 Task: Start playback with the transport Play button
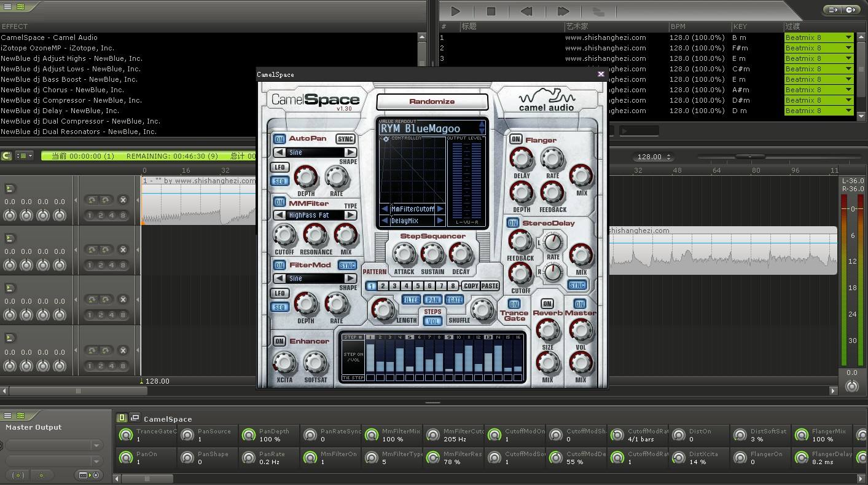(x=455, y=11)
